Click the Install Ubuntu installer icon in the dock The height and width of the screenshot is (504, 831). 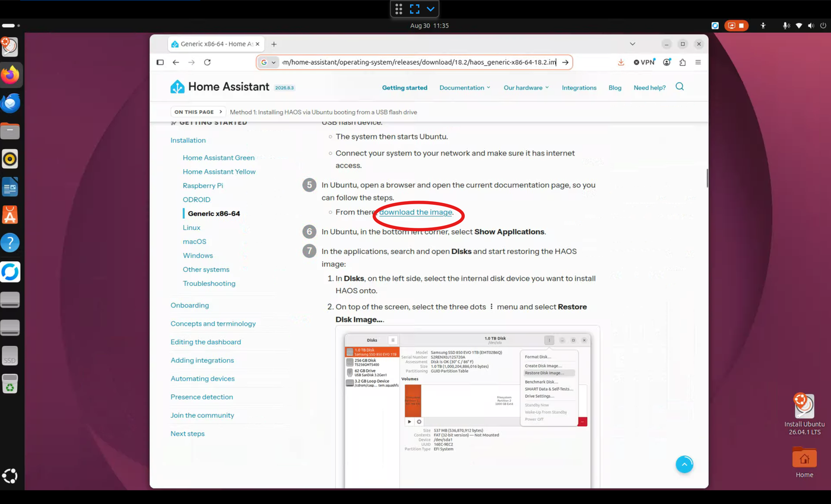point(10,46)
